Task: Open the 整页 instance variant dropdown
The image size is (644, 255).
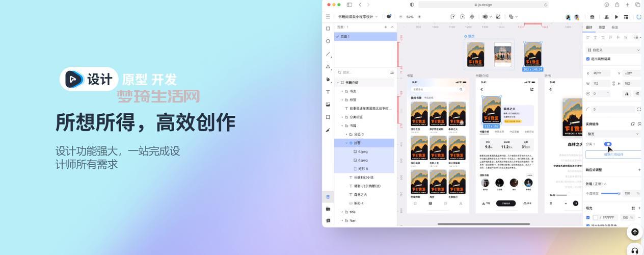Action: [613, 134]
